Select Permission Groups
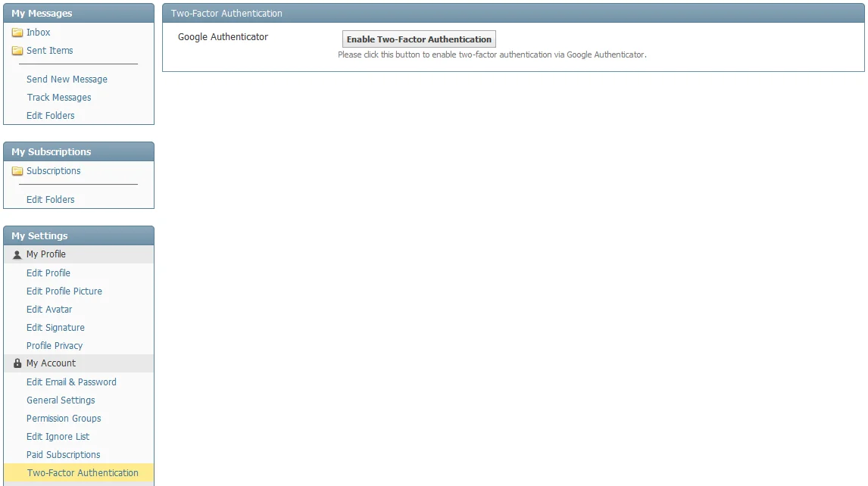Screen dimensions: 868x486 click(x=64, y=419)
